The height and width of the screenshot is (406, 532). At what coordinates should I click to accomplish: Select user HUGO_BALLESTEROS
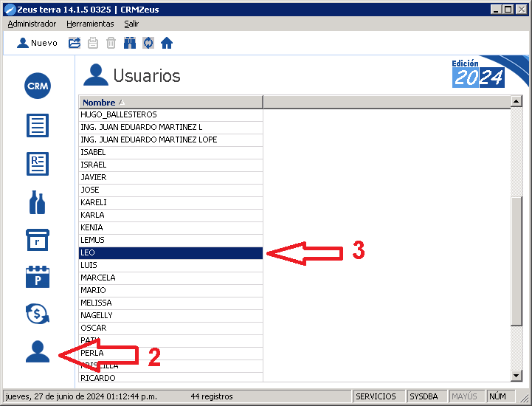171,114
